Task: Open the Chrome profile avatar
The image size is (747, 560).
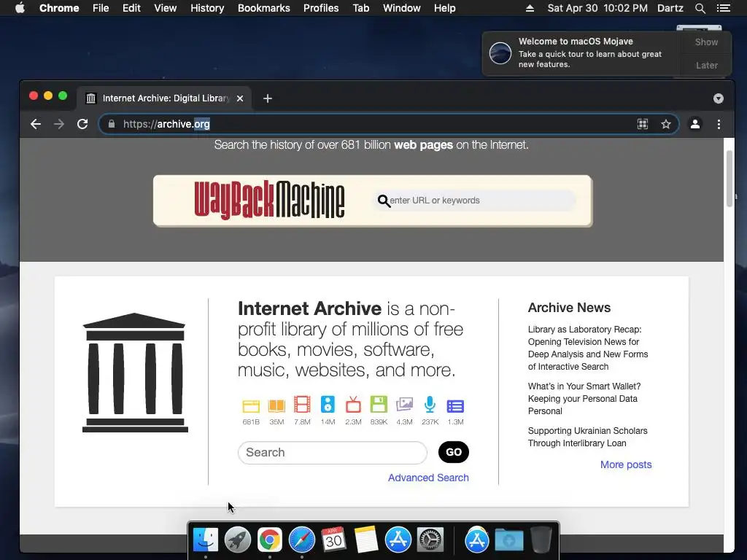Action: [695, 124]
